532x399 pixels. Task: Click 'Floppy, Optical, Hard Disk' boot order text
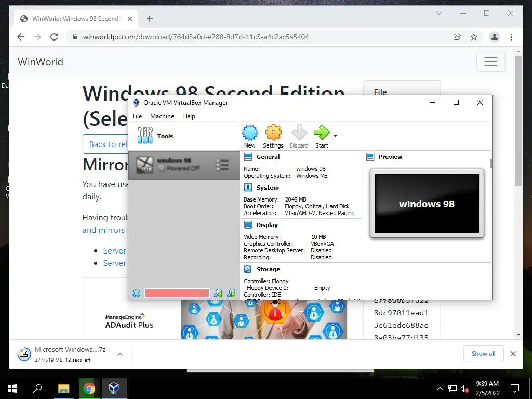[x=317, y=206]
